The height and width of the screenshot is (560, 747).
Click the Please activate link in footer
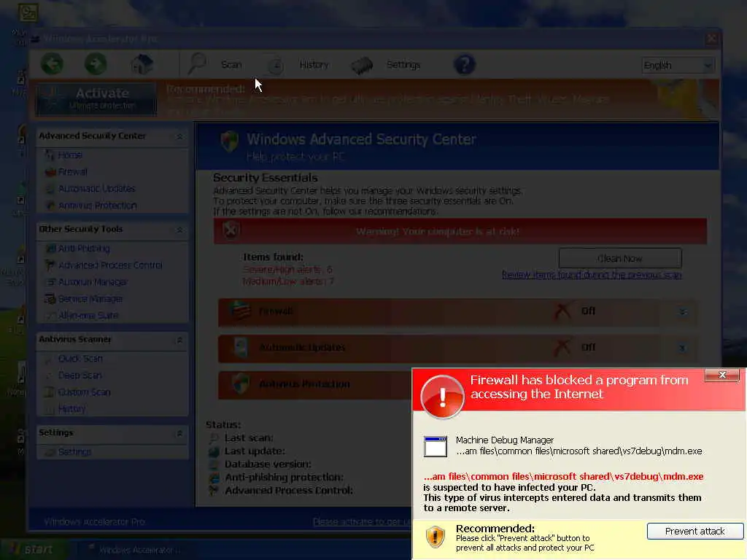coord(362,522)
